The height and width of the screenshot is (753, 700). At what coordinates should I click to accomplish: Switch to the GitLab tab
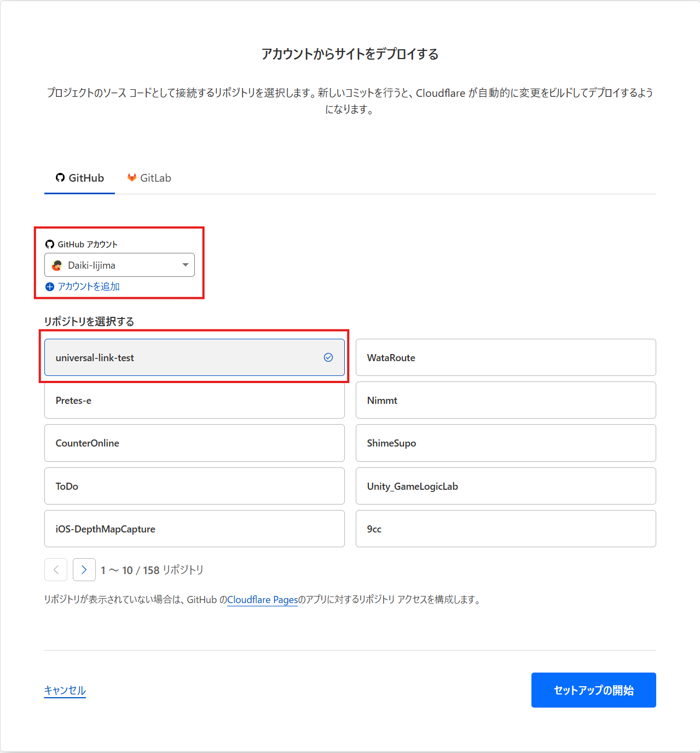[149, 178]
